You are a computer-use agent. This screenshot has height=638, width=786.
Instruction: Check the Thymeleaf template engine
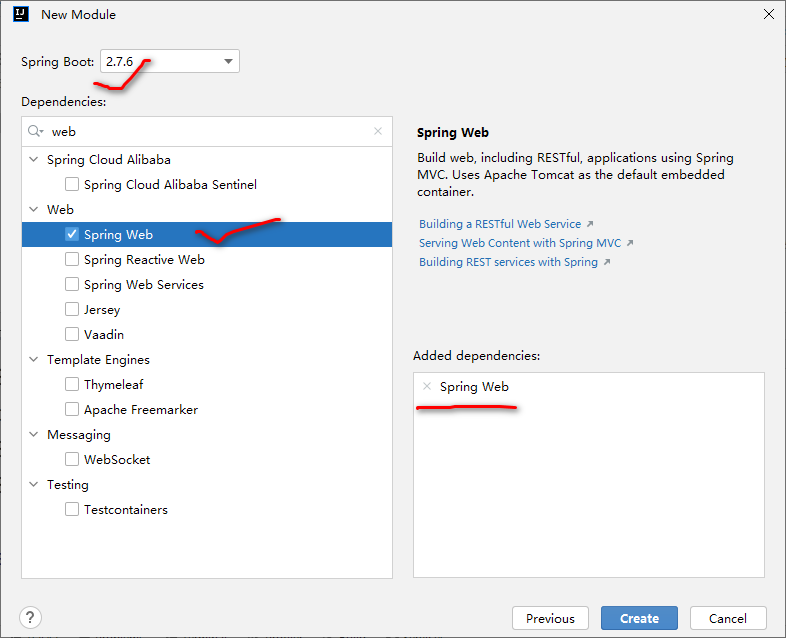click(x=72, y=384)
